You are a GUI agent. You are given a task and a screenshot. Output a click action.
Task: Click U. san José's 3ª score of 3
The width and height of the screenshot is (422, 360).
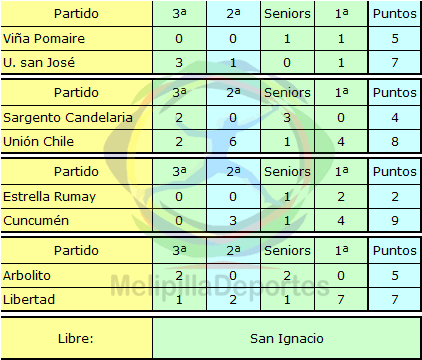pyautogui.click(x=179, y=63)
